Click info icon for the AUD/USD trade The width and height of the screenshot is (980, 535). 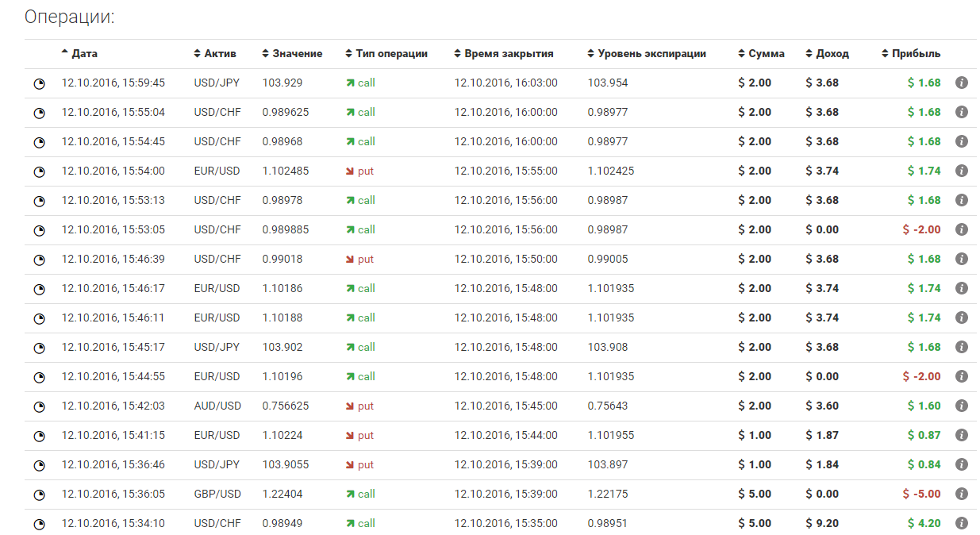point(961,406)
